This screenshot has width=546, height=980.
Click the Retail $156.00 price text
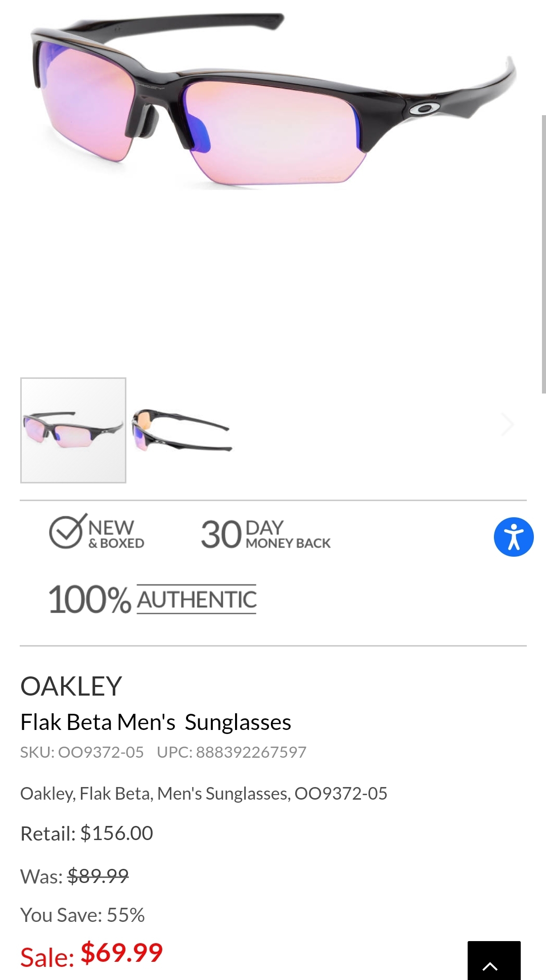click(86, 834)
